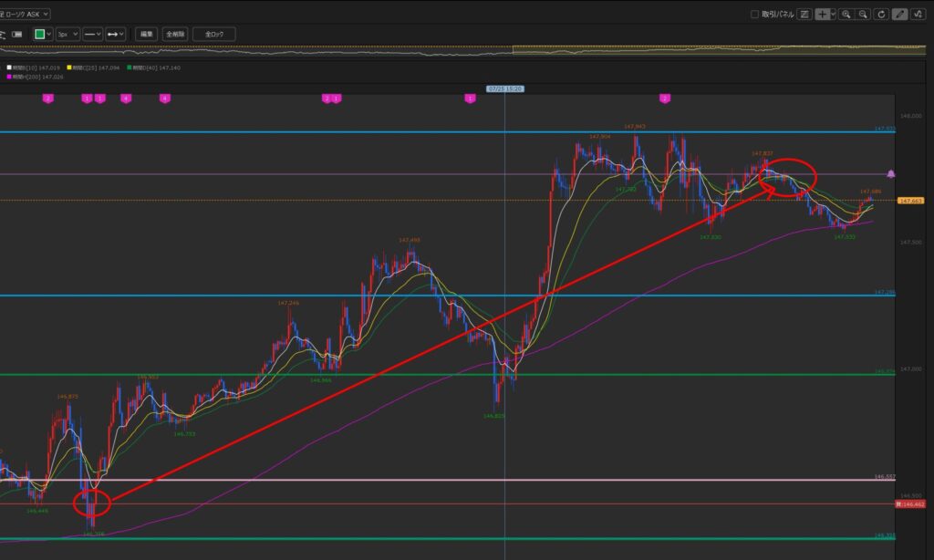Click the high price label 147.246
The width and height of the screenshot is (934, 560).
pyautogui.click(x=288, y=303)
